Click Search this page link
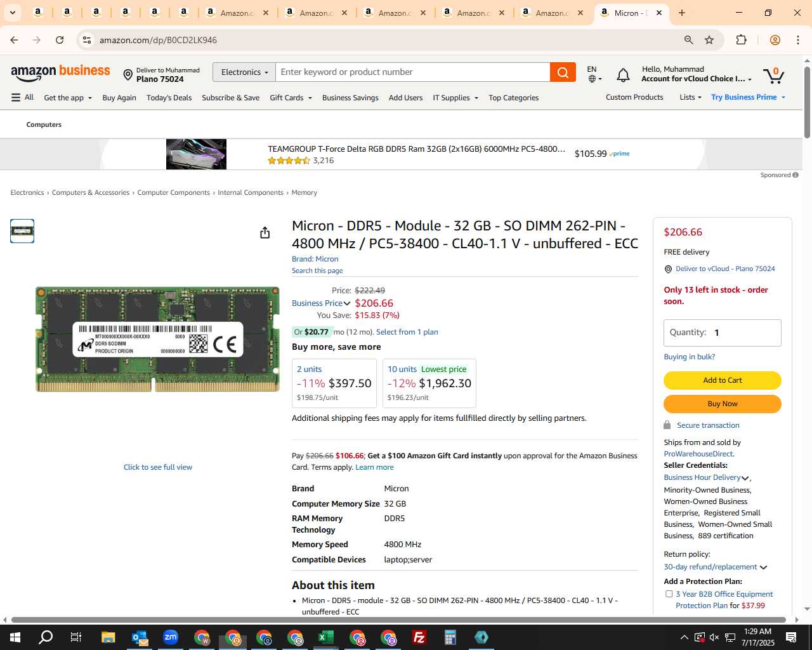The width and height of the screenshot is (812, 650). click(317, 270)
